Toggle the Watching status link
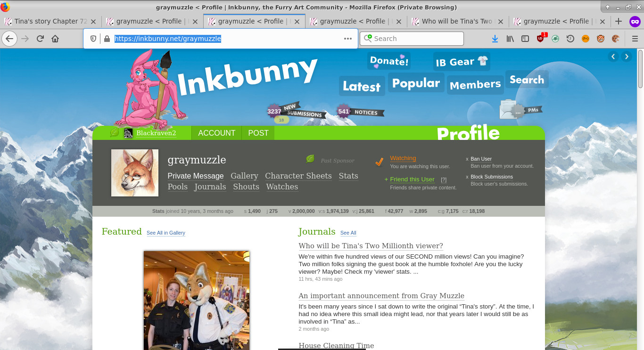The width and height of the screenshot is (644, 350). 403,158
